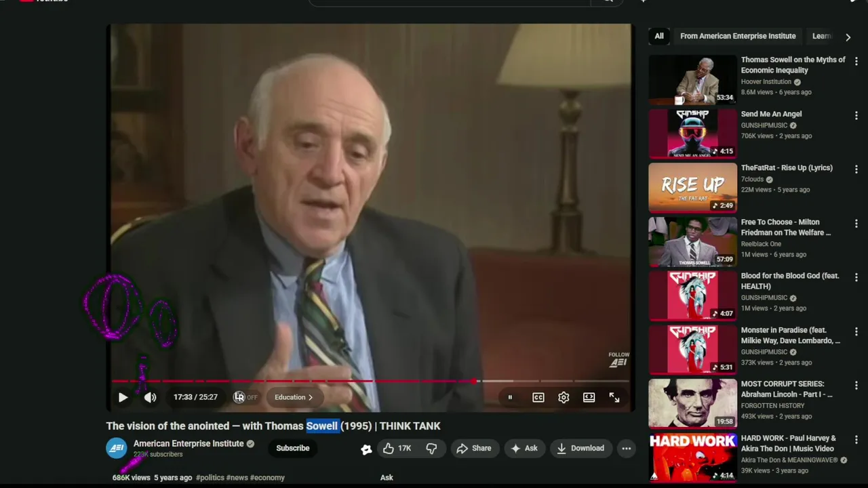Image resolution: width=868 pixels, height=488 pixels.
Task: Click the 686K views description text
Action: pyautogui.click(x=131, y=478)
